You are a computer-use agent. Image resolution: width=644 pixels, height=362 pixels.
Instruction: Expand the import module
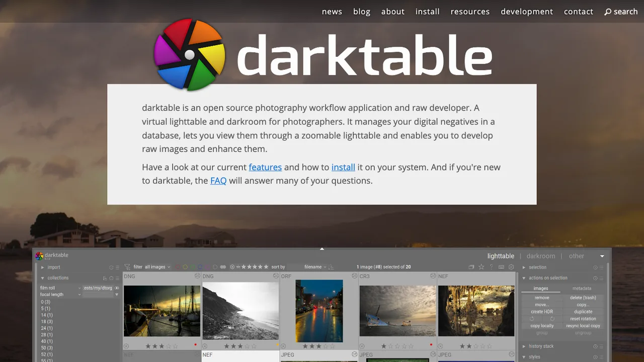coord(43,267)
